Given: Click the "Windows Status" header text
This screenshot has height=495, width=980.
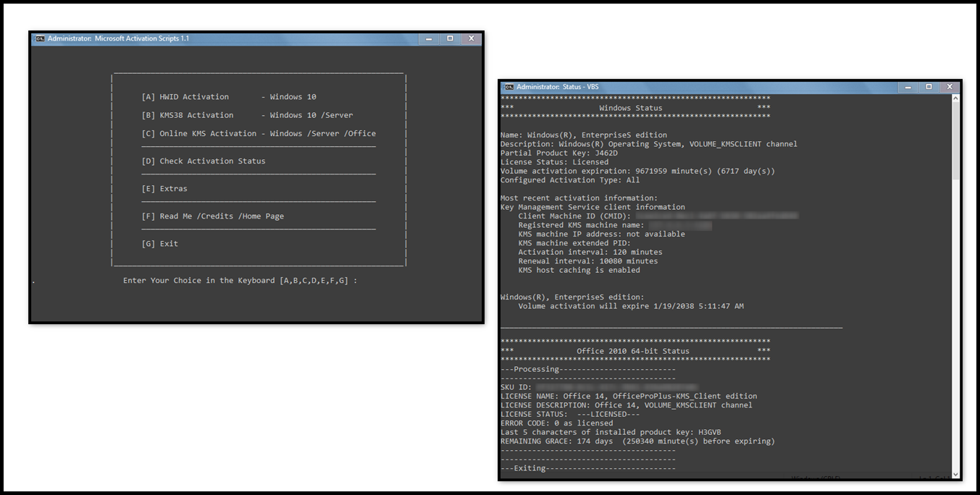Looking at the screenshot, I should [x=631, y=108].
